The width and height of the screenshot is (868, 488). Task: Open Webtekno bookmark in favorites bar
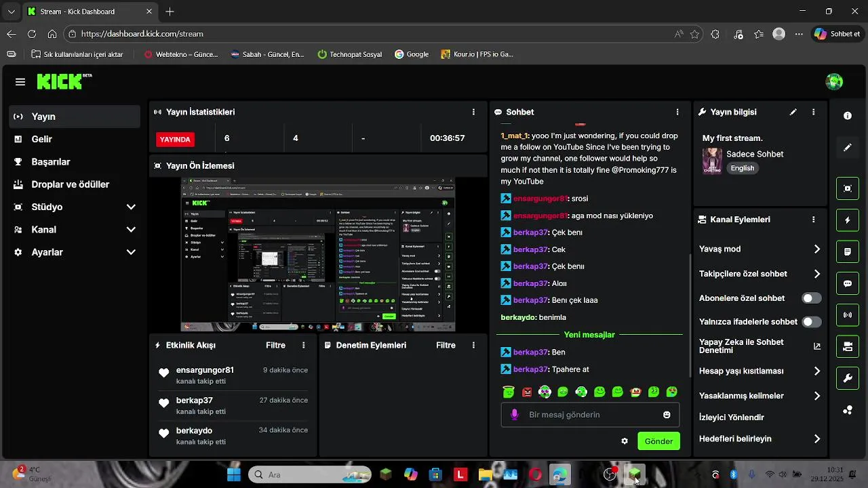pyautogui.click(x=181, y=54)
